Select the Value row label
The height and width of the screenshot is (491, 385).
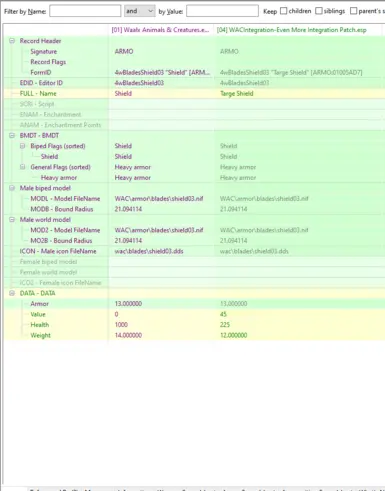[38, 314]
